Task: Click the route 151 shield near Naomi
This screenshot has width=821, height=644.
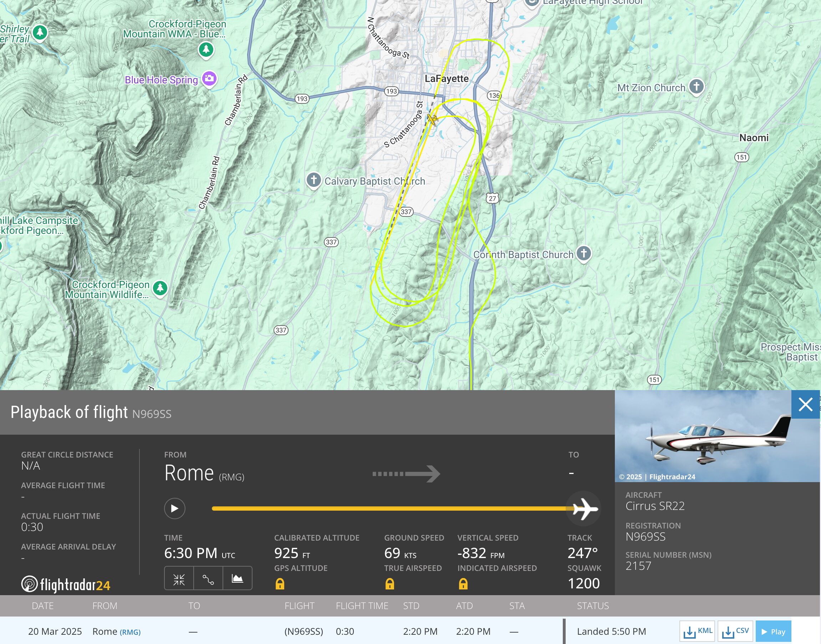Action: point(741,157)
